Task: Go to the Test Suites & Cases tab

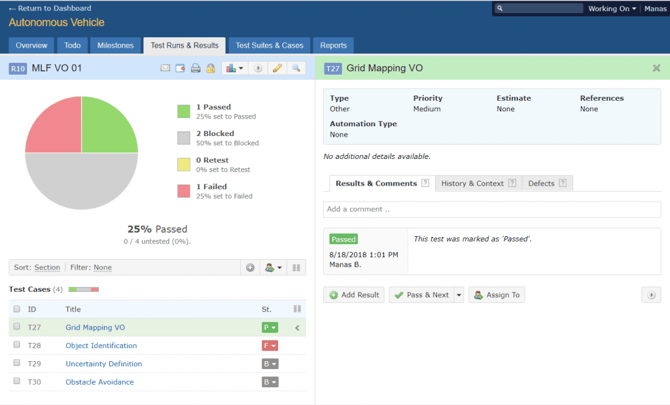Action: click(x=269, y=45)
